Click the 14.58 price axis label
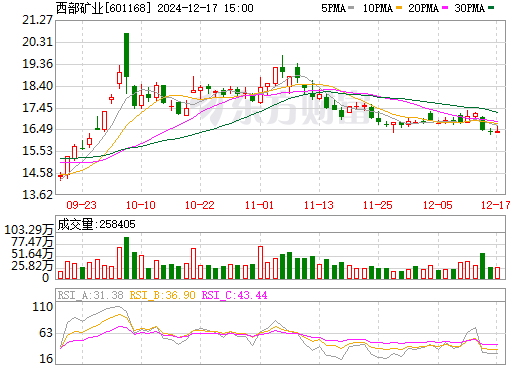 (37, 173)
